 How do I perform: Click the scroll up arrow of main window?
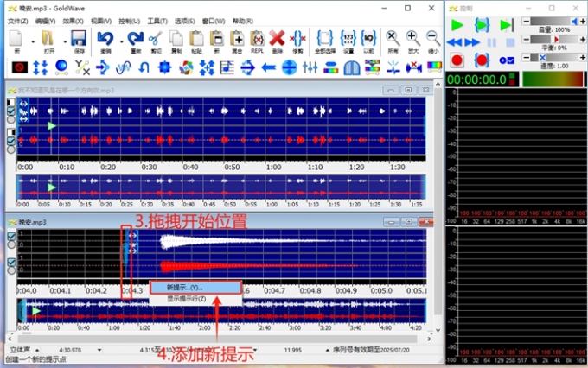point(438,83)
